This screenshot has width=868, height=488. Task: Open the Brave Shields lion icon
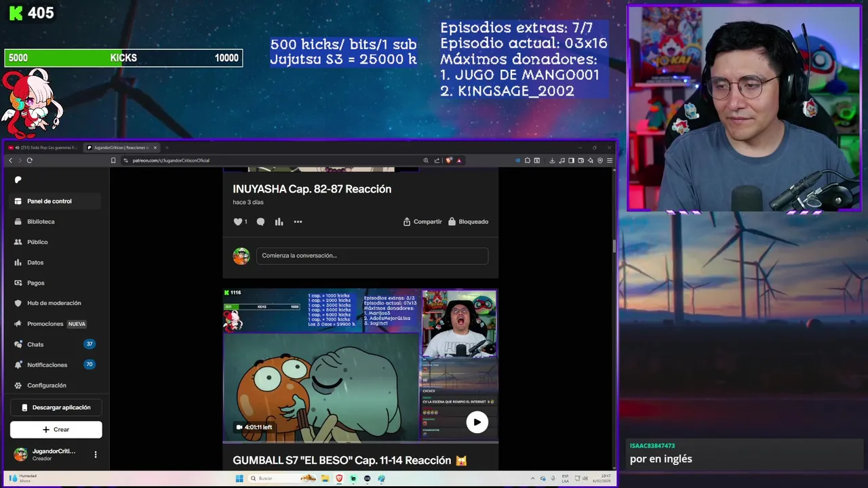(x=448, y=161)
